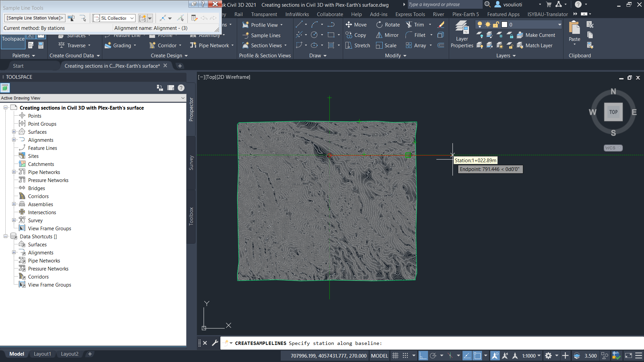Click the Move button in Modify panel
The width and height of the screenshot is (644, 362).
(x=356, y=24)
